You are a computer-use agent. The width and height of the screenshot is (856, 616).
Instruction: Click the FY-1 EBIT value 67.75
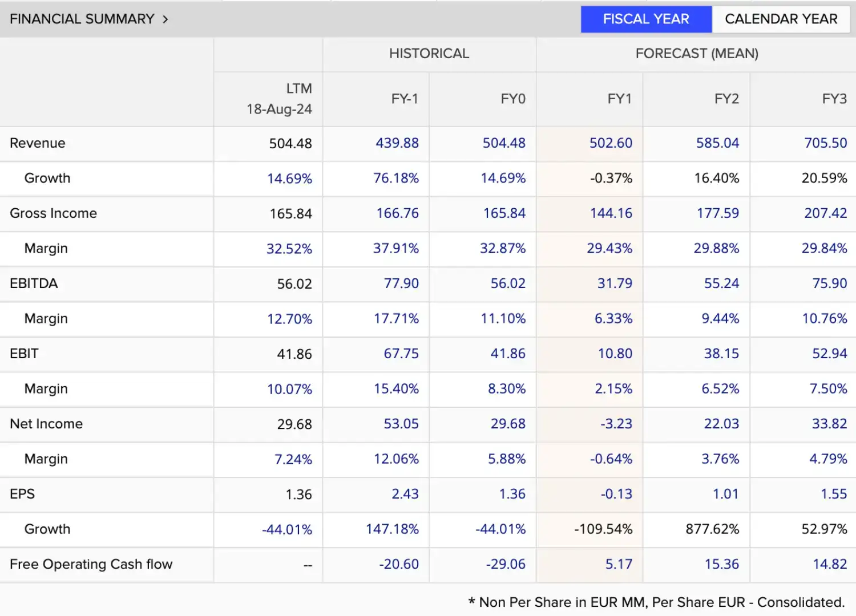coord(401,354)
